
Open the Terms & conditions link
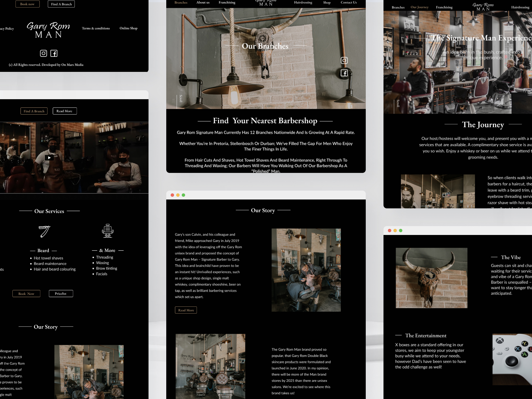point(96,28)
